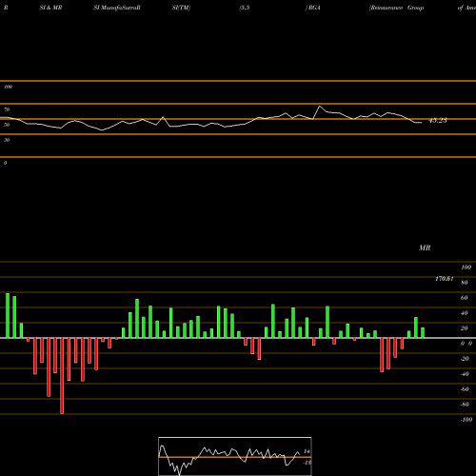
Task: Click the 'SI & MR' header text
Action: coord(50,8)
